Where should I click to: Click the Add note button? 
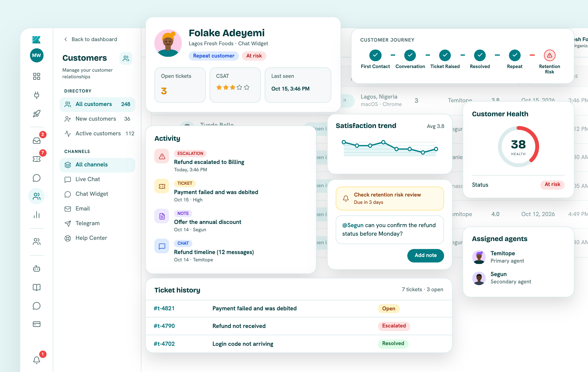point(426,255)
